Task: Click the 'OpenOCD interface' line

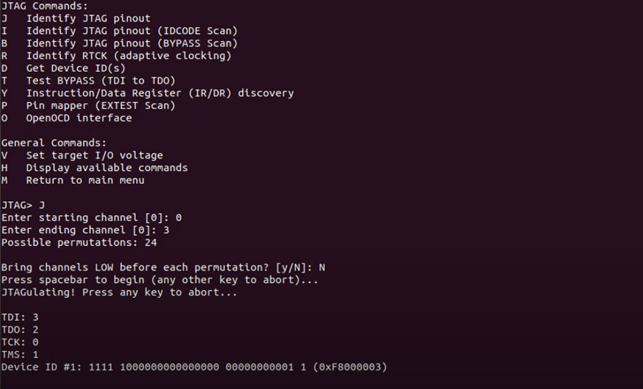Action: tap(66, 118)
